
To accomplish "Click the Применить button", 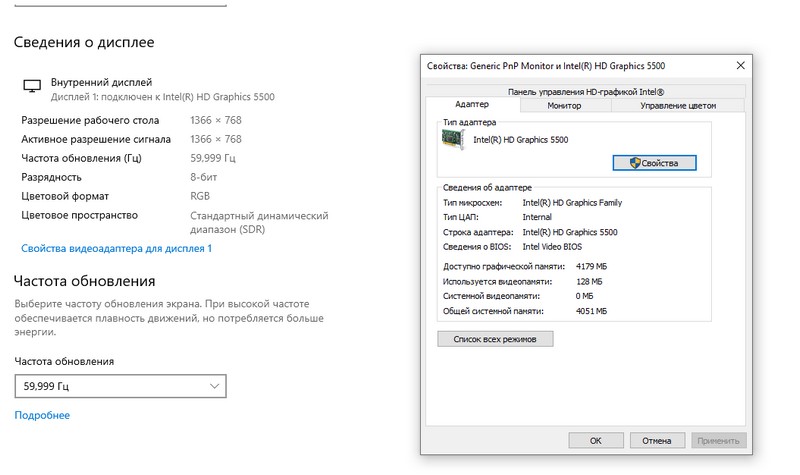I will click(x=718, y=440).
